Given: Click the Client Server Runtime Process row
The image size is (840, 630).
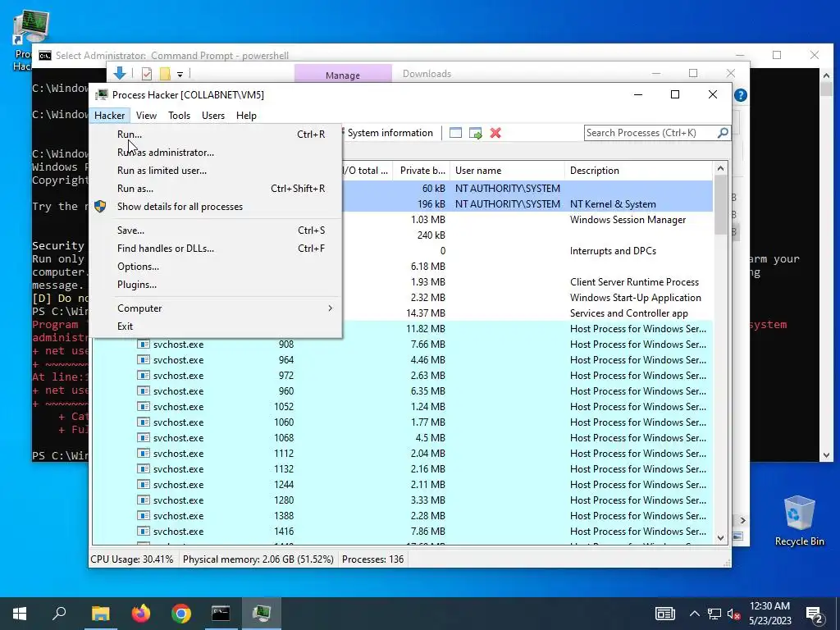Looking at the screenshot, I should click(527, 282).
